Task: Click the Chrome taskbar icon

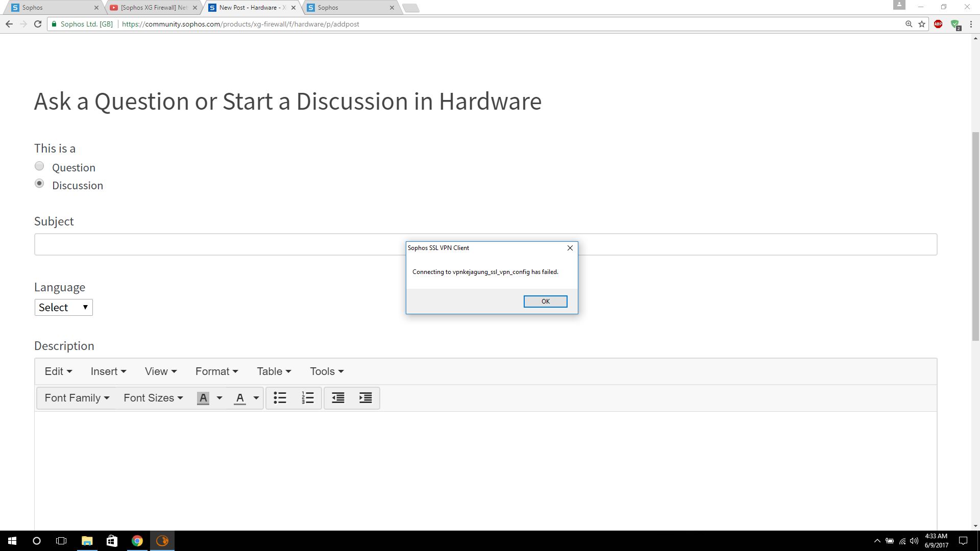Action: click(x=137, y=541)
